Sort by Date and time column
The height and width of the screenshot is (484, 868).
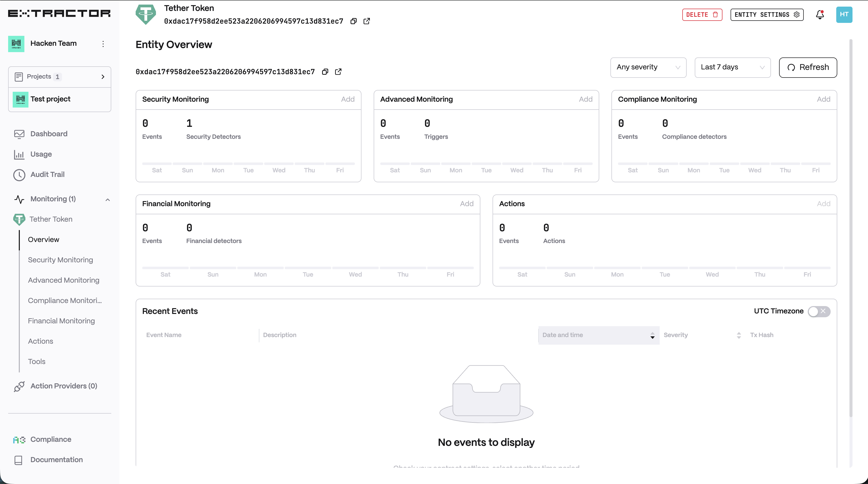652,335
